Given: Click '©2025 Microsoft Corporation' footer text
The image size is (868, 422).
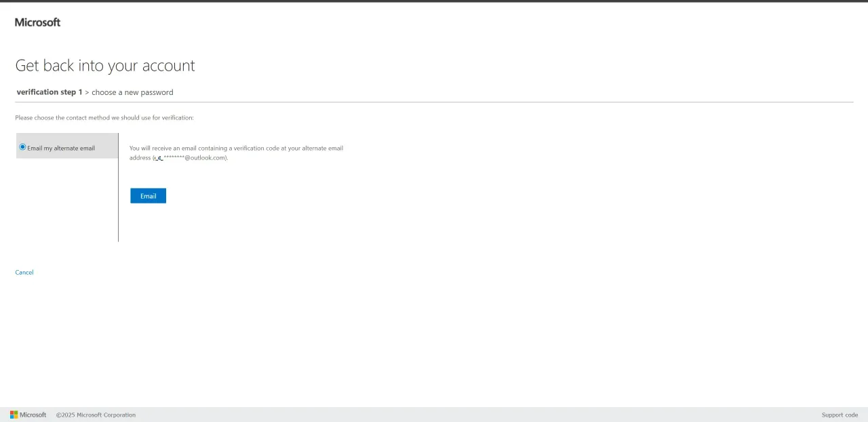Looking at the screenshot, I should point(96,415).
